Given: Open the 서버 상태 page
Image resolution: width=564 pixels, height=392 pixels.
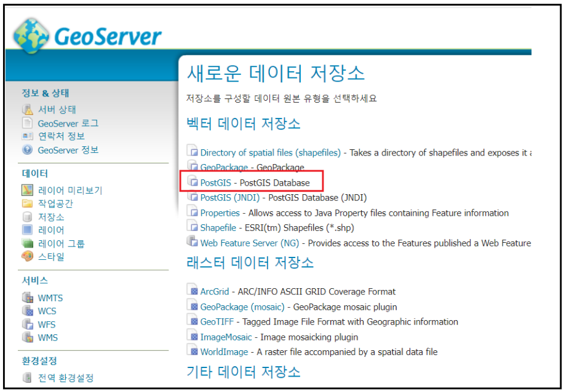Looking at the screenshot, I should click(57, 109).
